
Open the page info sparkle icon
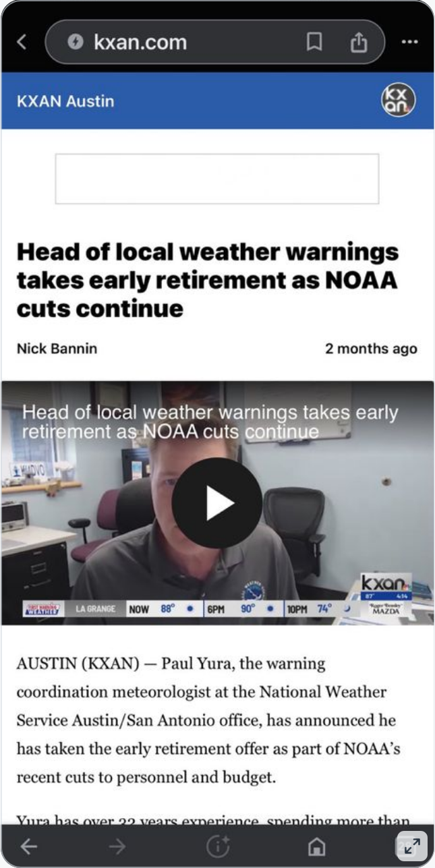[x=217, y=846]
